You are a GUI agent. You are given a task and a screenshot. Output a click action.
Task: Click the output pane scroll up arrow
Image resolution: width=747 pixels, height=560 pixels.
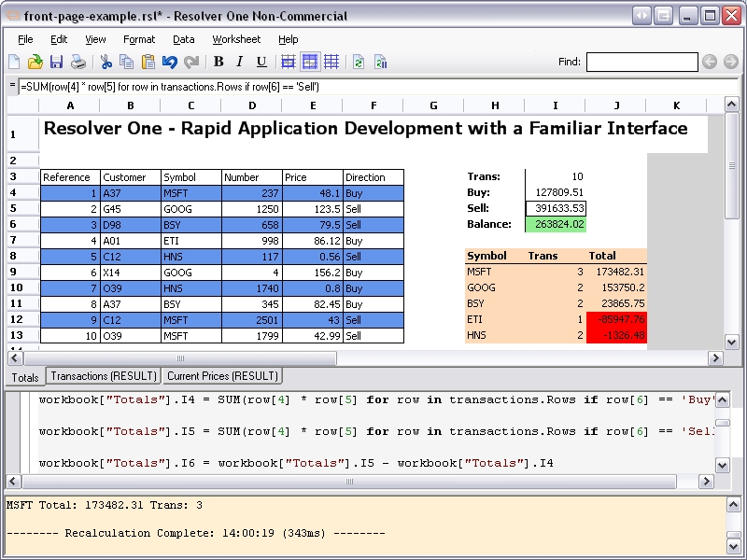[x=733, y=505]
